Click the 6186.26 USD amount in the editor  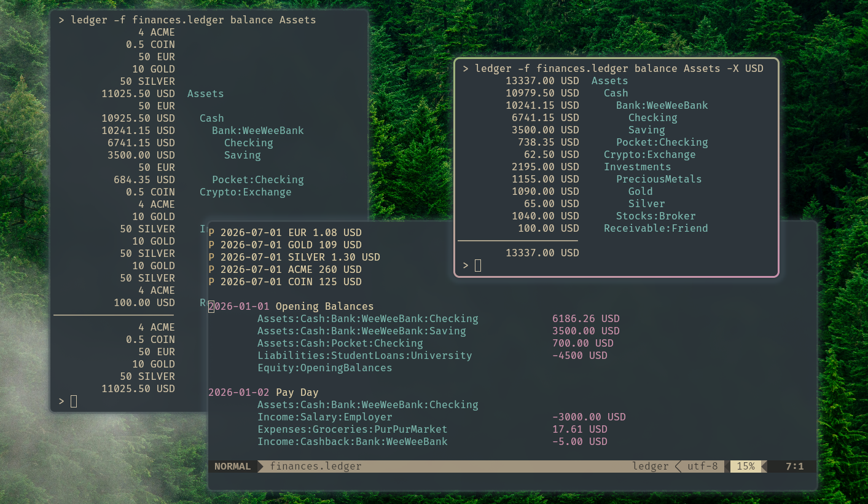pyautogui.click(x=586, y=318)
